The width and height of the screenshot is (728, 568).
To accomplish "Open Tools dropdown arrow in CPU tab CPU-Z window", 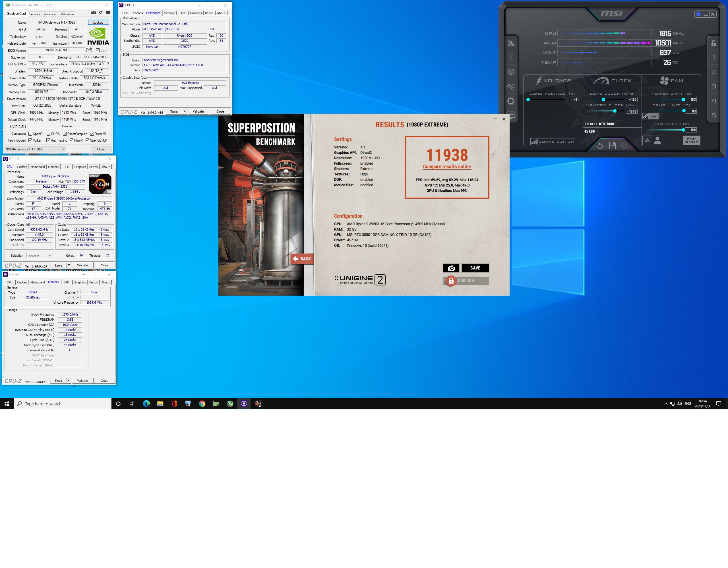I will 69,265.
